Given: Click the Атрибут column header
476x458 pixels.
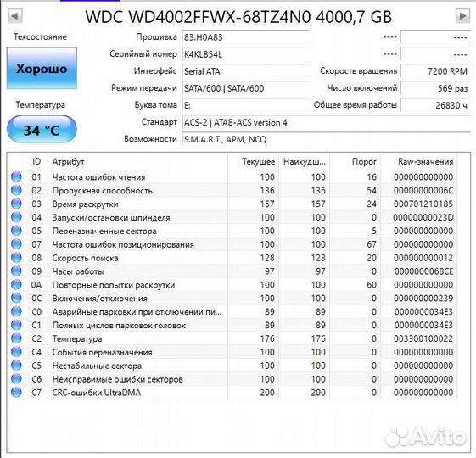Looking at the screenshot, I should pyautogui.click(x=137, y=162).
